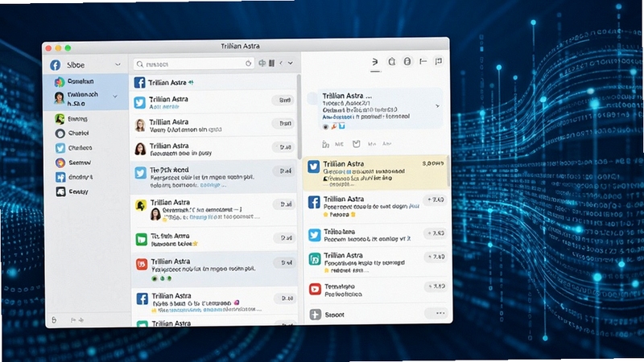644x362 pixels.
Task: Open the three-dots menu in the bottom right row
Action: (x=440, y=313)
